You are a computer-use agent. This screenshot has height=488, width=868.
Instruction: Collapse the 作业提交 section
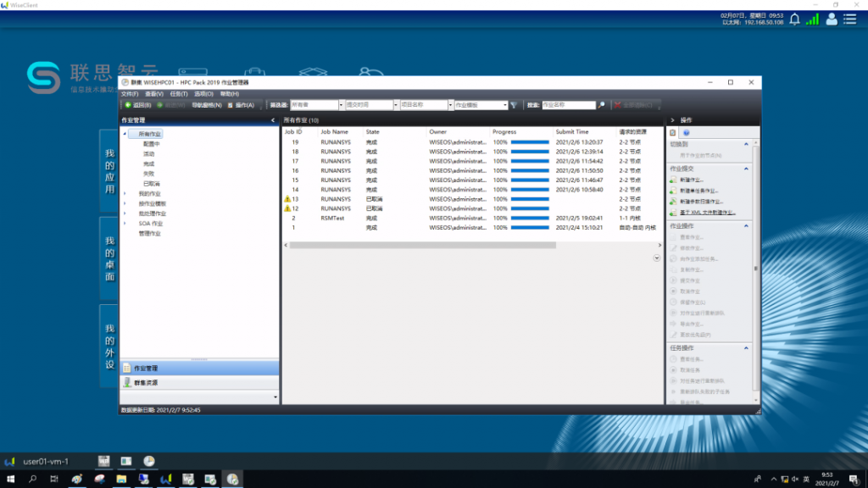click(x=746, y=169)
